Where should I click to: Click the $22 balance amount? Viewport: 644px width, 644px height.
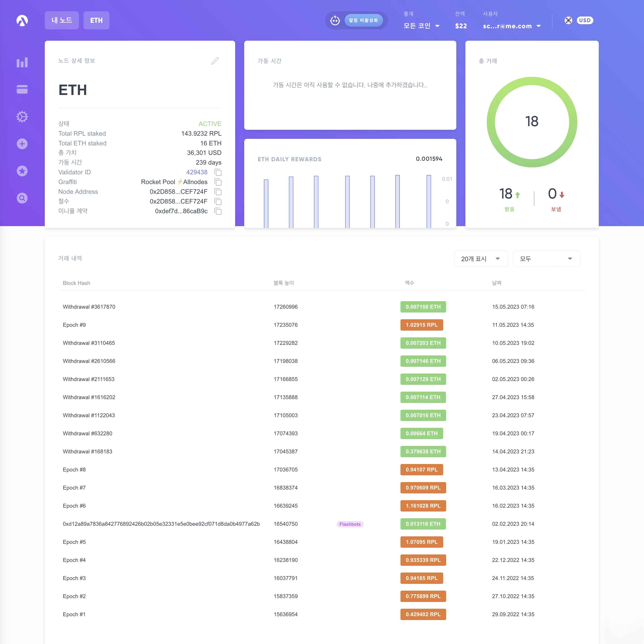tap(461, 26)
